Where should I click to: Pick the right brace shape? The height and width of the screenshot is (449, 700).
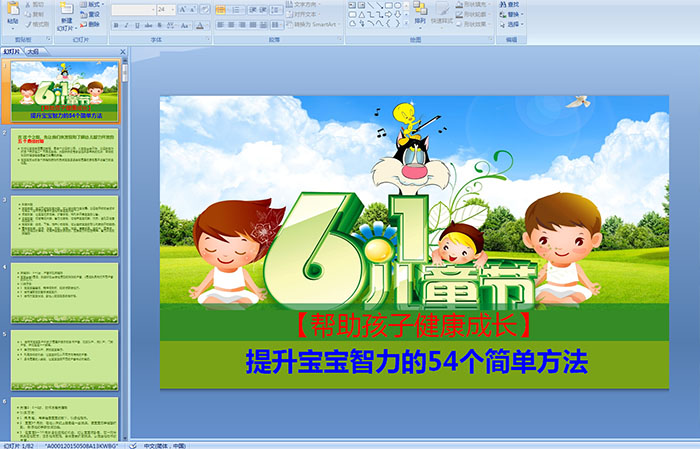click(397, 24)
